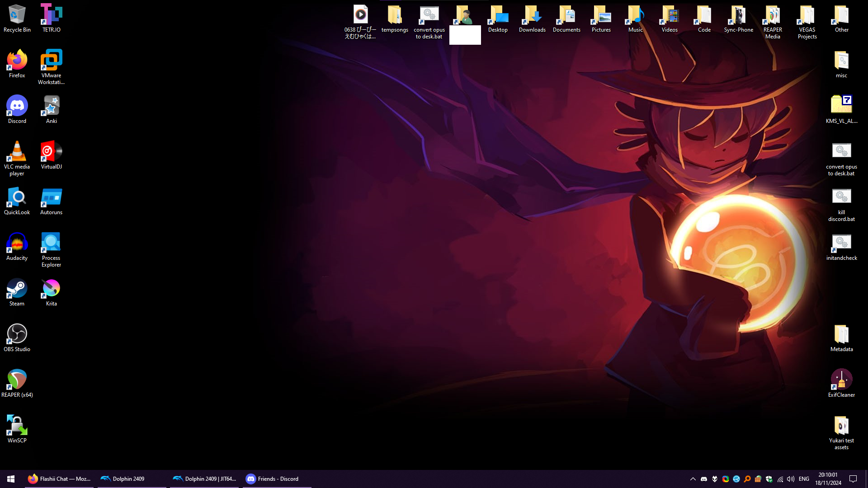The width and height of the screenshot is (868, 488).
Task: Select the Documents folder shortcut
Action: click(566, 19)
